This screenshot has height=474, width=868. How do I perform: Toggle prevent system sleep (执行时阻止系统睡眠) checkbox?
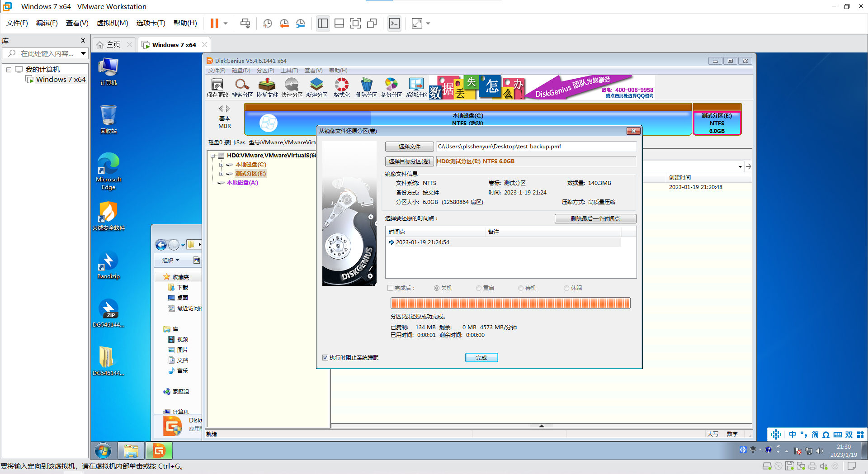tap(325, 358)
